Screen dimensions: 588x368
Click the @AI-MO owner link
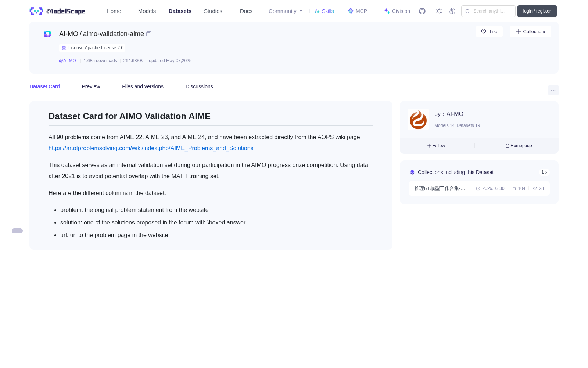67,61
